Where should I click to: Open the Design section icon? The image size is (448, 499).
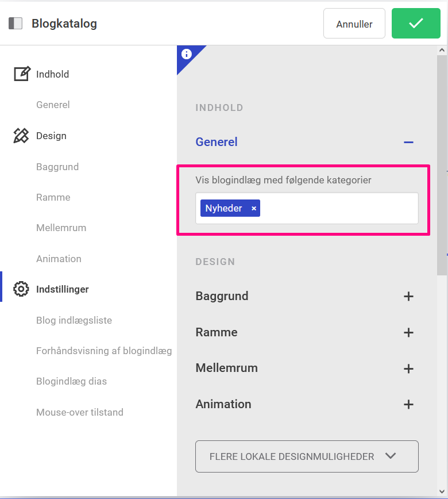click(x=21, y=136)
